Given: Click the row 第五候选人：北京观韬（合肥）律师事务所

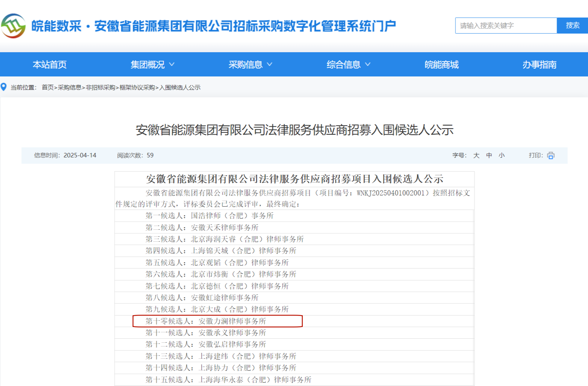Looking at the screenshot, I should tap(294, 263).
